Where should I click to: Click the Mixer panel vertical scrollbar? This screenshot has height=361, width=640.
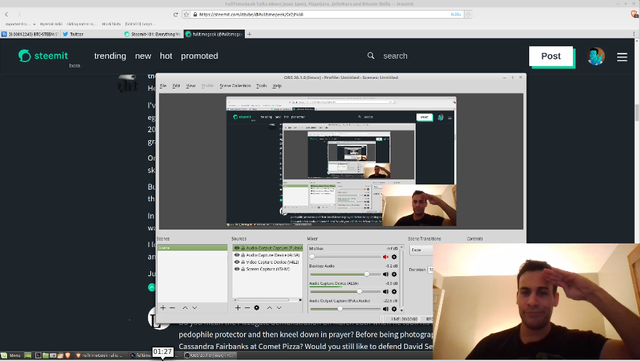point(402,279)
